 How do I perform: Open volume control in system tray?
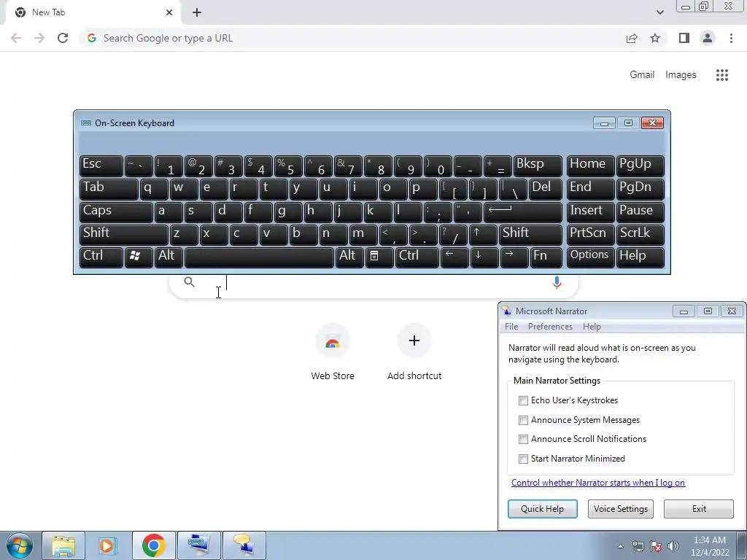673,546
